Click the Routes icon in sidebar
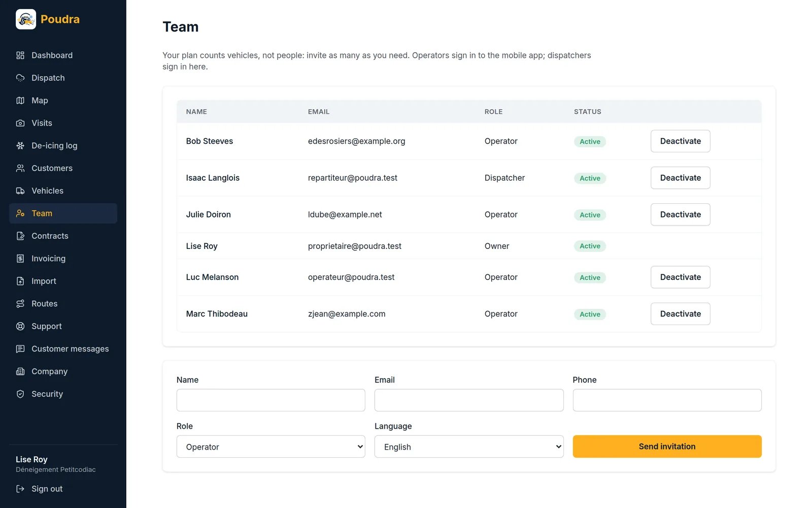Screen dimensions: 812x508 (20, 304)
